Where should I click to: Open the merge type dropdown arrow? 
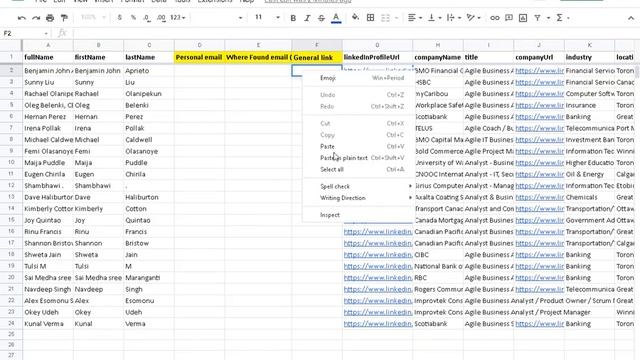396,18
